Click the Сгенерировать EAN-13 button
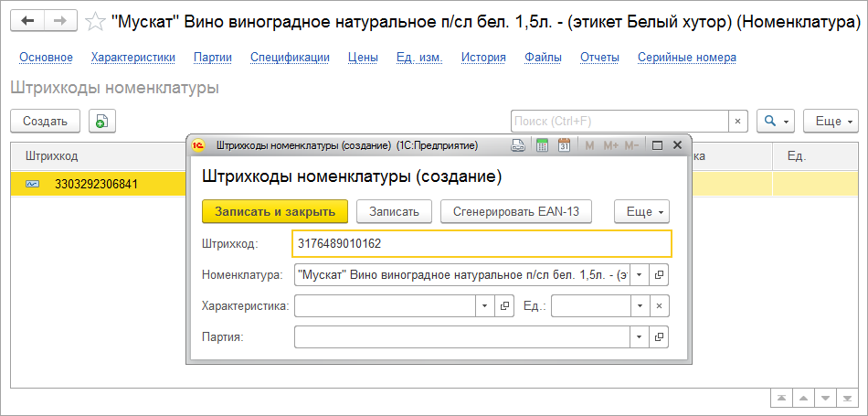 point(516,211)
